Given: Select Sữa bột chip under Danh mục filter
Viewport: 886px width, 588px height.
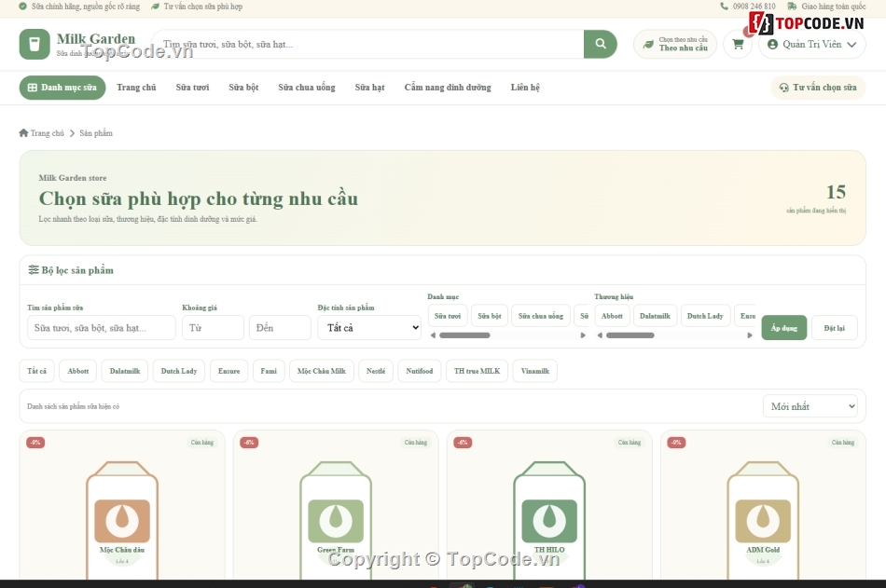Looking at the screenshot, I should pos(490,316).
